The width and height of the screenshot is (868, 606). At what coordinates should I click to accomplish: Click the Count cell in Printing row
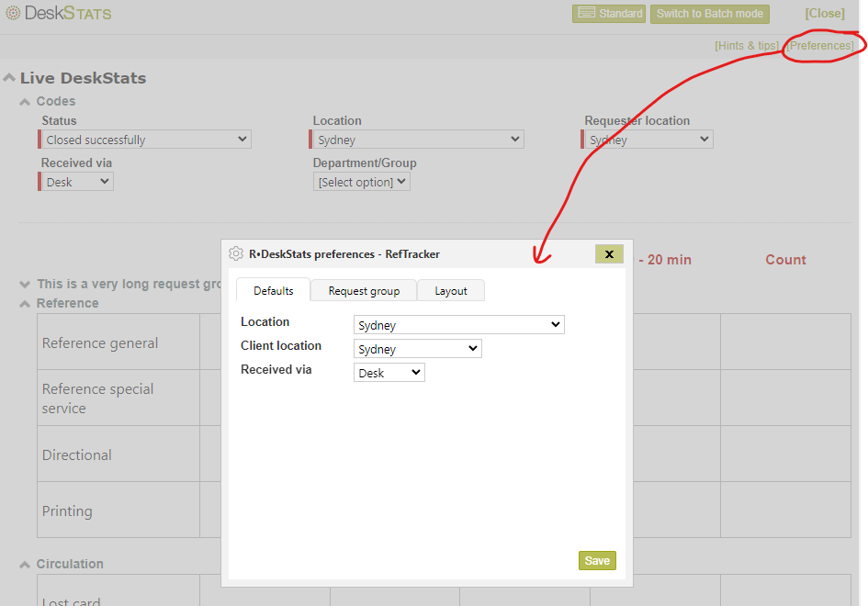(785, 510)
